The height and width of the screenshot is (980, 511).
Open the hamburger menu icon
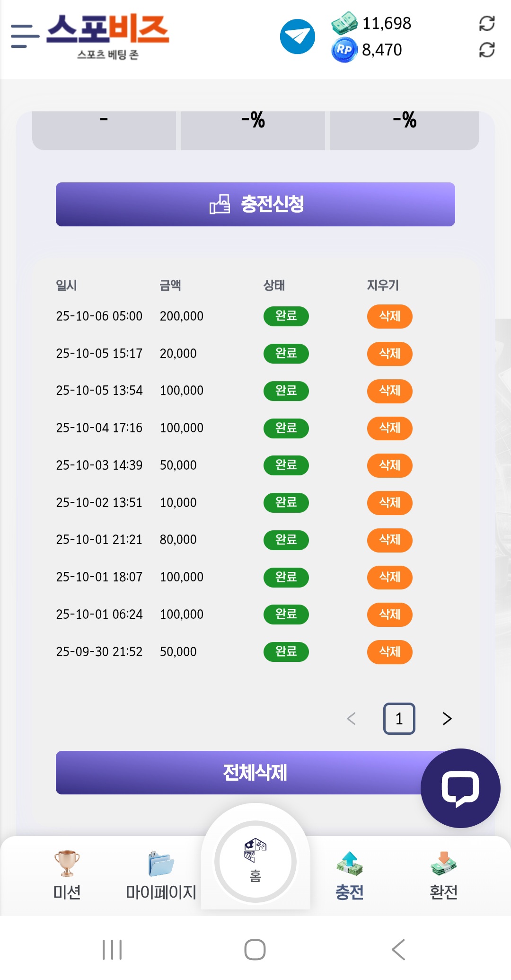tap(25, 36)
